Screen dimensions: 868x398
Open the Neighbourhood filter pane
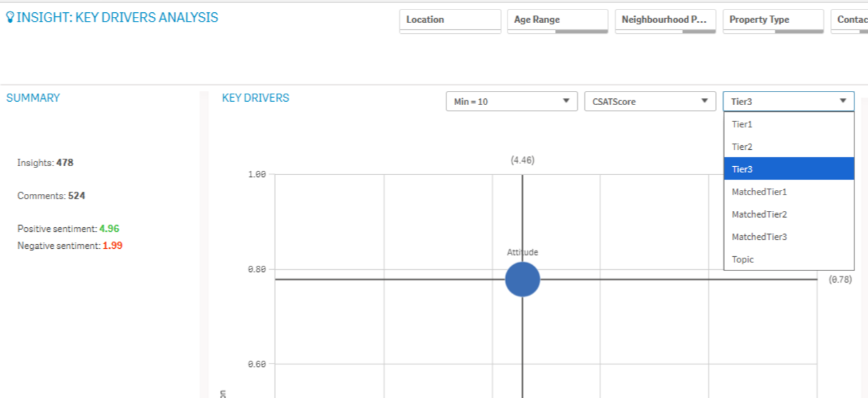pyautogui.click(x=665, y=20)
